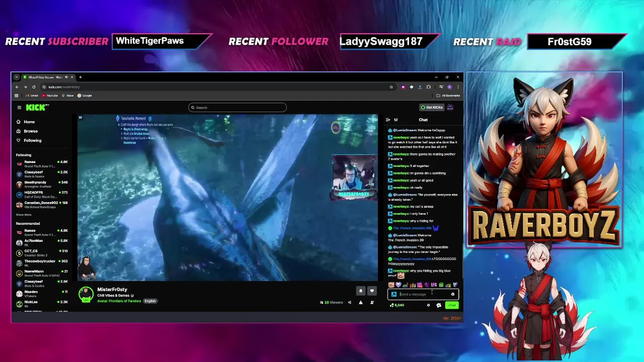Select the purple heart quick emote
This screenshot has height=362, width=644.
pos(398,285)
